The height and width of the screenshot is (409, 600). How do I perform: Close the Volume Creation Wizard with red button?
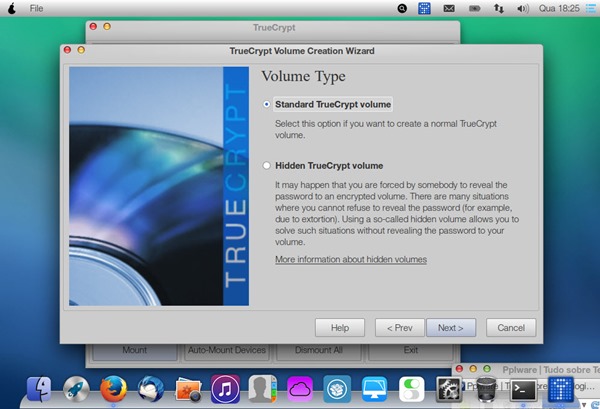(x=68, y=50)
